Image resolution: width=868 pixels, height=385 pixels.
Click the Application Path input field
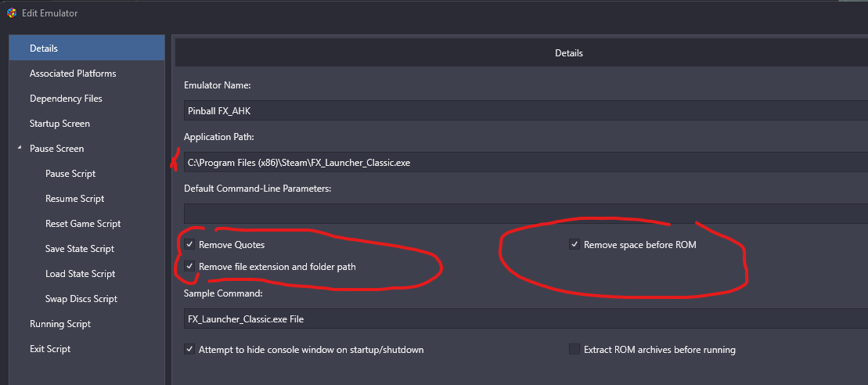pos(526,163)
